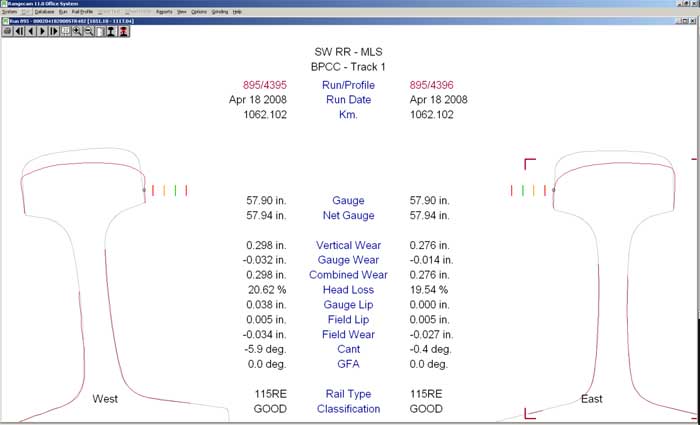Click the zoom in magnifier icon

point(76,31)
